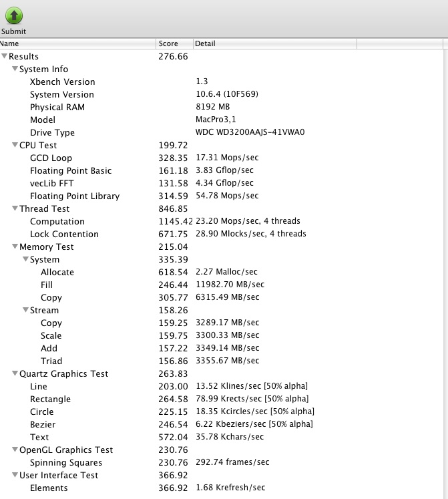Image resolution: width=448 pixels, height=499 pixels.
Task: Click the 10.6.4 (10F569) version detail
Action: [x=227, y=94]
